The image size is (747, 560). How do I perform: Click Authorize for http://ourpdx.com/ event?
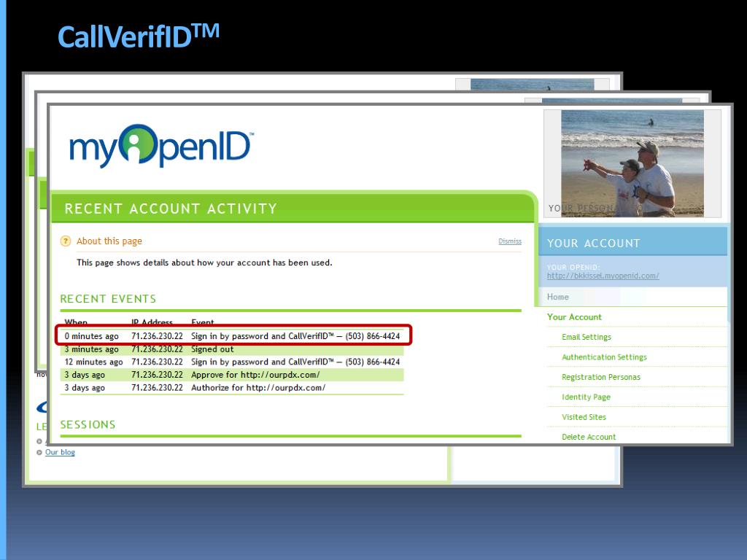tap(232, 388)
